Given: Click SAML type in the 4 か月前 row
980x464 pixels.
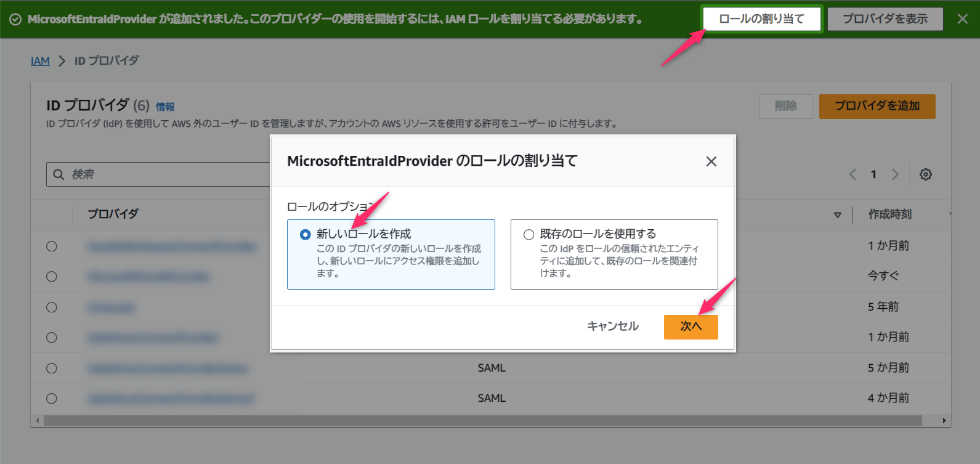Looking at the screenshot, I should click(x=492, y=398).
